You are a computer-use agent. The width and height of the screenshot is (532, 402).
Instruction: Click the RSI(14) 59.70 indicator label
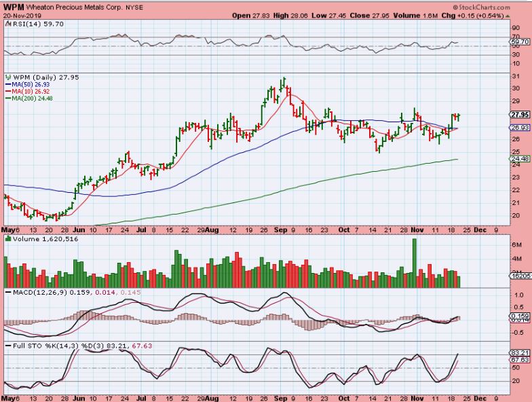38,24
